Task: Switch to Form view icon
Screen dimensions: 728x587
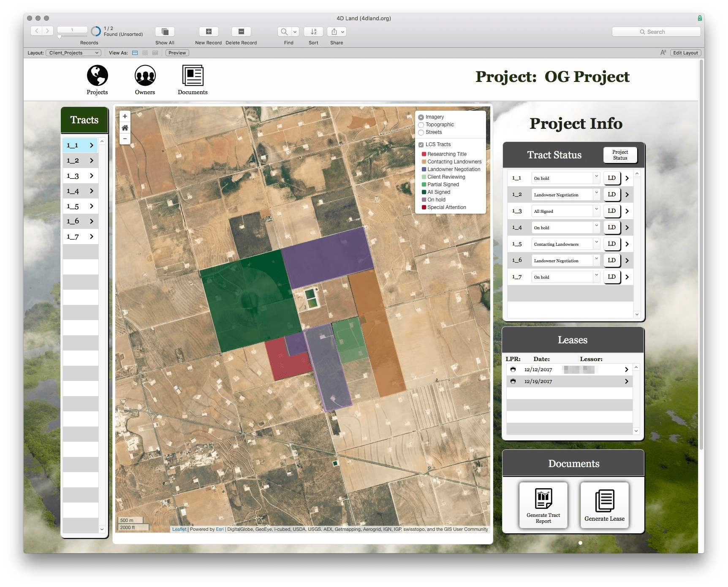Action: [135, 53]
